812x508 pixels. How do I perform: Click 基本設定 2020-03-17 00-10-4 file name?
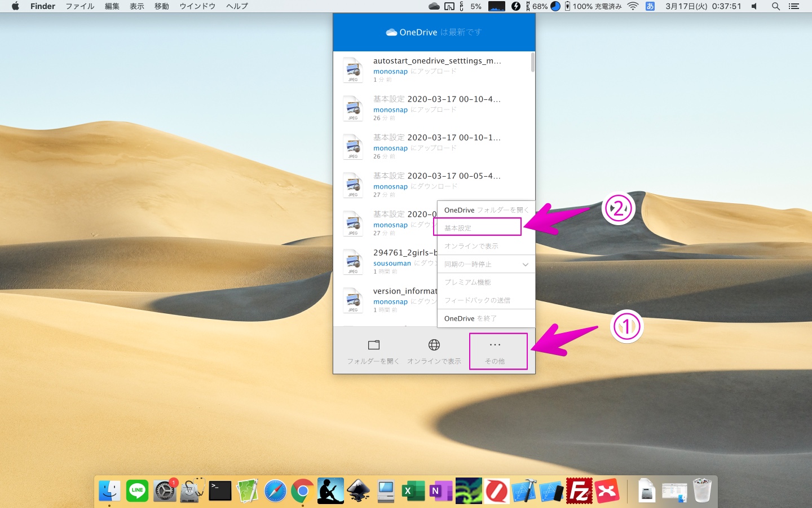click(x=437, y=99)
